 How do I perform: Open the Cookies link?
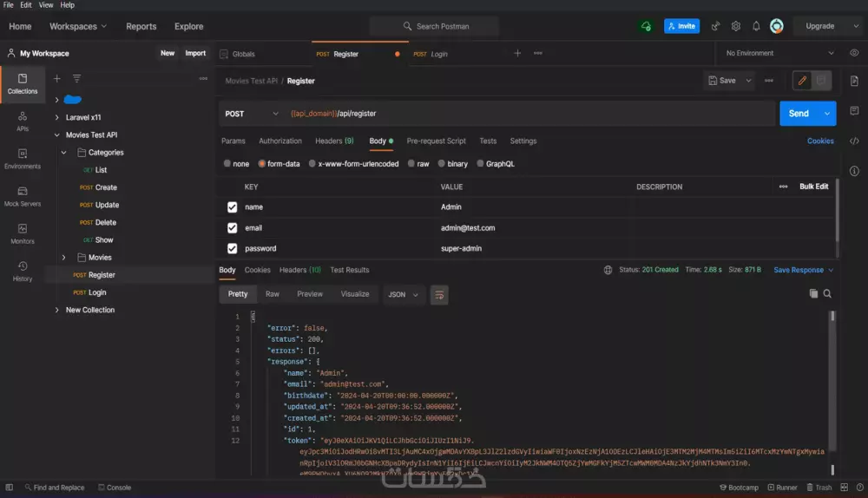click(x=820, y=141)
